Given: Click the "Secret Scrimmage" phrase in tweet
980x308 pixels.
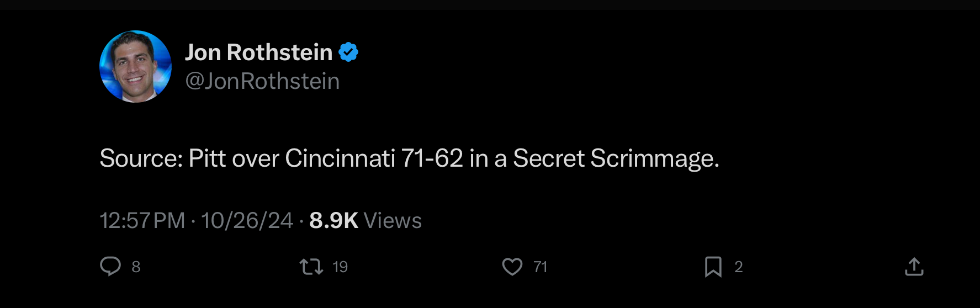Looking at the screenshot, I should pyautogui.click(x=616, y=159).
